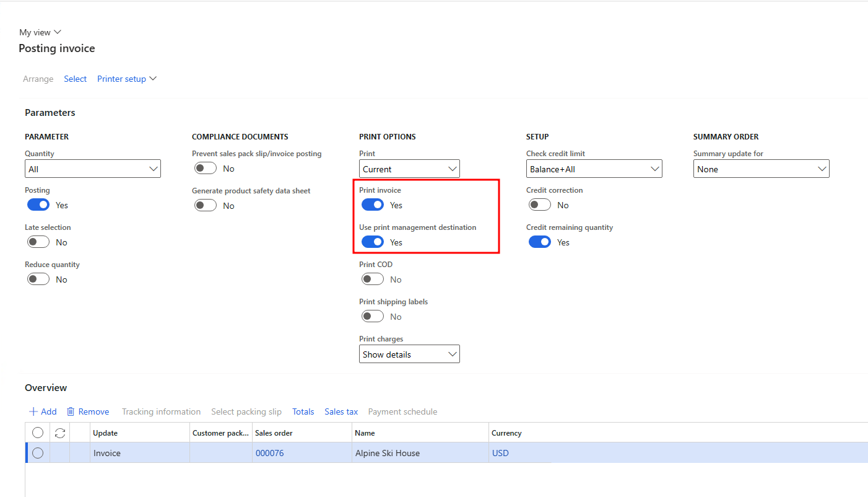Toggle Credit remaining quantity switch

[540, 242]
